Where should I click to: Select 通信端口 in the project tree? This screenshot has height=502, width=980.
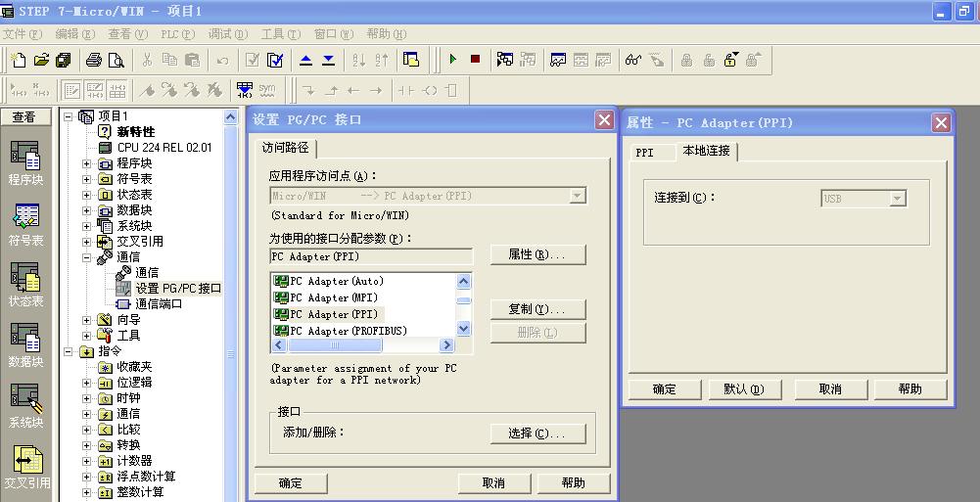[x=159, y=303]
